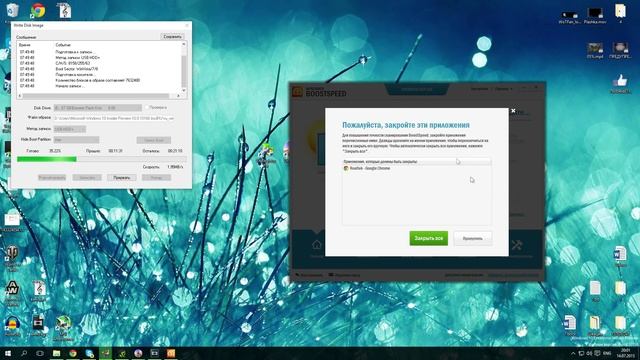
Task: Expand the Hide Boot Partition dropdown
Action: pyautogui.click(x=76, y=140)
